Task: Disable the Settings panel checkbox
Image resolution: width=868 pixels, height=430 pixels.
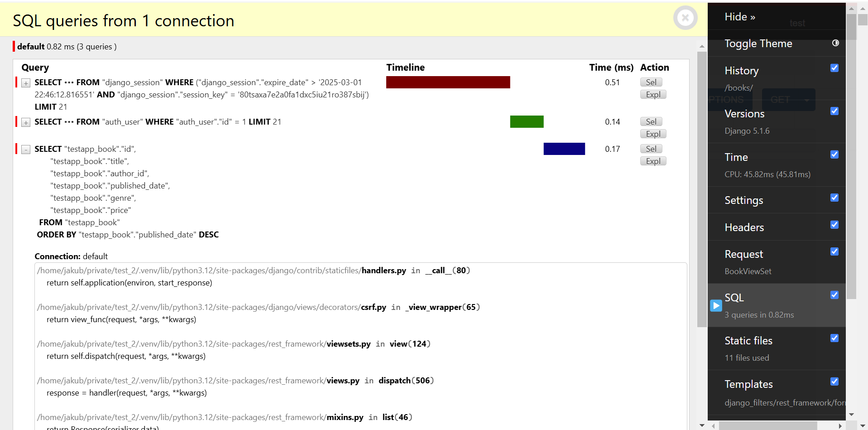Action: tap(834, 198)
